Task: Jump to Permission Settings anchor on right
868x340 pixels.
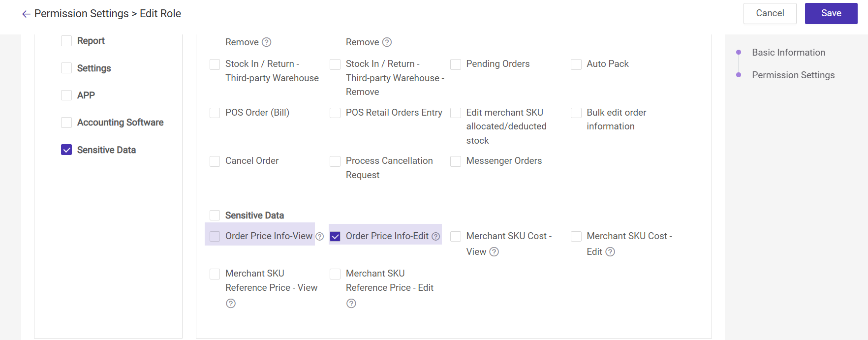Action: 793,75
